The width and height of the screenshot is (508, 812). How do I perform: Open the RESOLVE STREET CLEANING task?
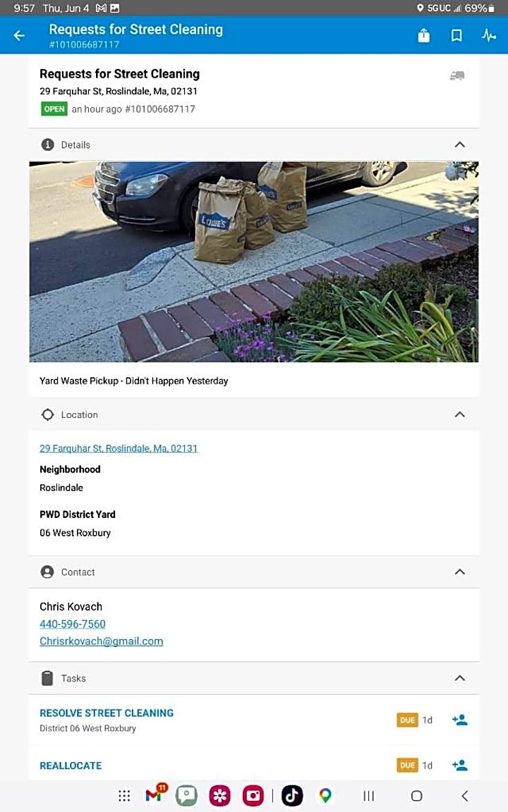[107, 713]
